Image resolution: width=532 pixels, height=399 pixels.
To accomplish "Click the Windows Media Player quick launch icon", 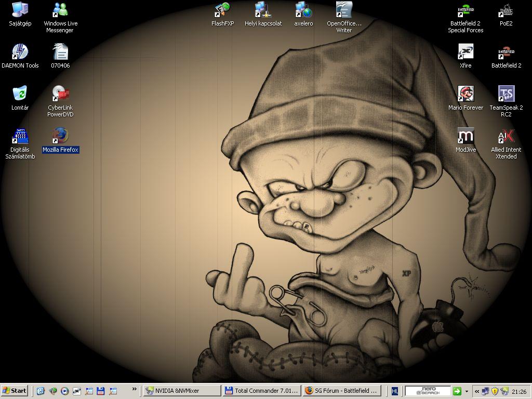I will point(65,391).
